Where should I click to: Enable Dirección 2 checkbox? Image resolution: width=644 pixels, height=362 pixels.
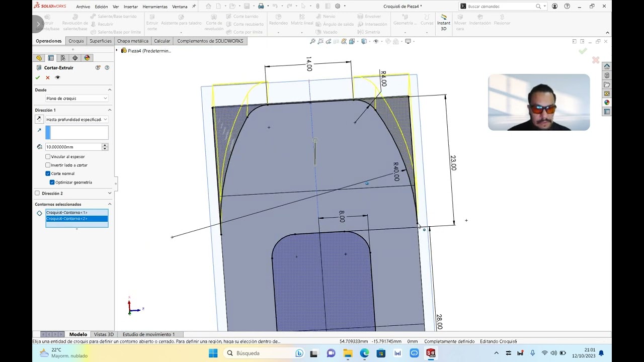click(x=37, y=193)
